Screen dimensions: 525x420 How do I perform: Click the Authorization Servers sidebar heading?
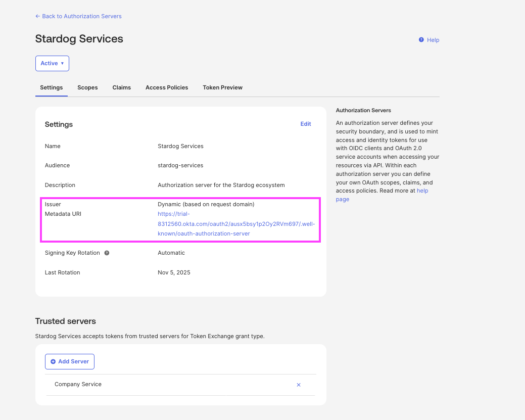tap(363, 110)
